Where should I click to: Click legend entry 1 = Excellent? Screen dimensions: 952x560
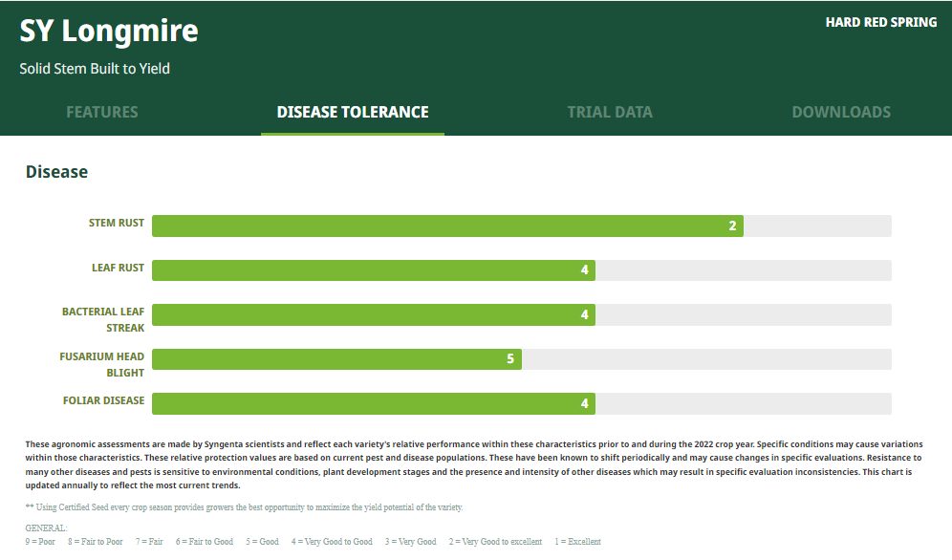577,542
